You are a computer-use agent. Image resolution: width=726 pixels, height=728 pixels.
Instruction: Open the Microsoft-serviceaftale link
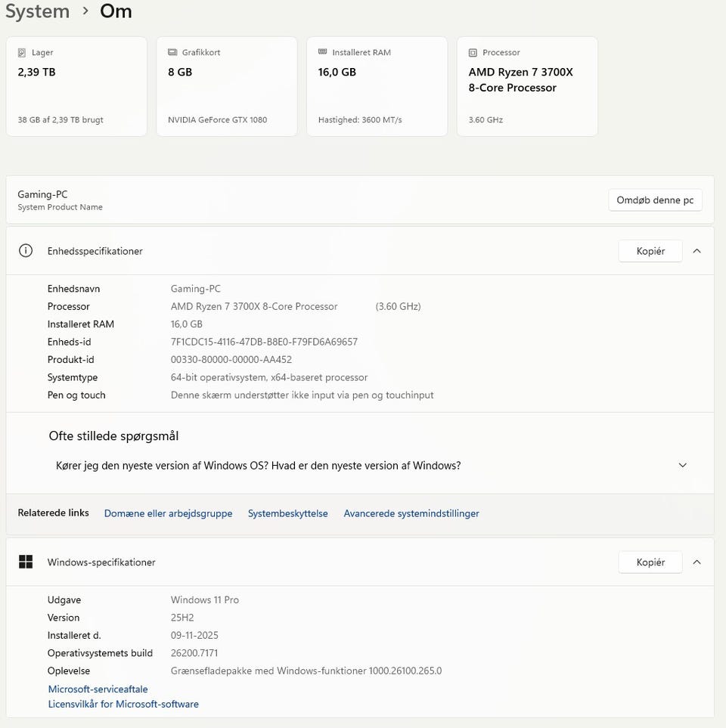click(x=98, y=689)
